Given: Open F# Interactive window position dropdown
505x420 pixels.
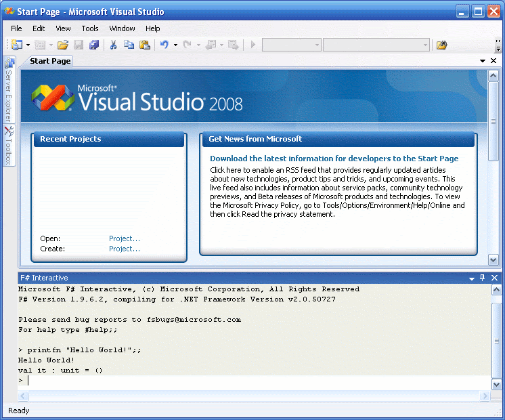Looking at the screenshot, I should (472, 278).
